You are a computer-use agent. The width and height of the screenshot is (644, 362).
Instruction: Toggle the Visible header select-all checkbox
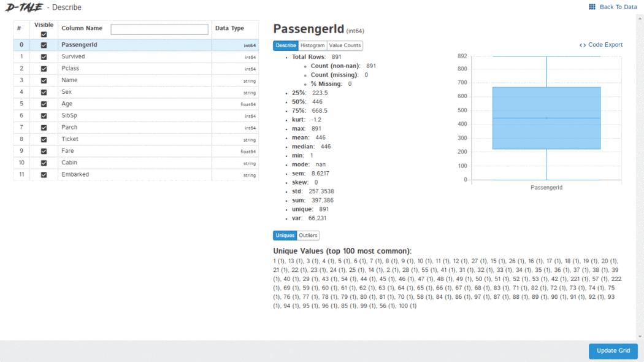point(44,34)
